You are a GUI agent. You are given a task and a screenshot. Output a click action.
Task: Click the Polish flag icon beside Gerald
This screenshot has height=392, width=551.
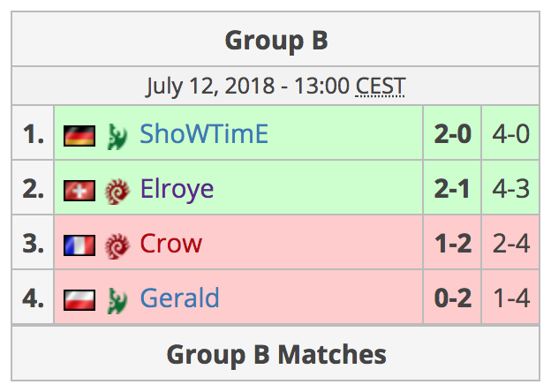[x=79, y=300]
